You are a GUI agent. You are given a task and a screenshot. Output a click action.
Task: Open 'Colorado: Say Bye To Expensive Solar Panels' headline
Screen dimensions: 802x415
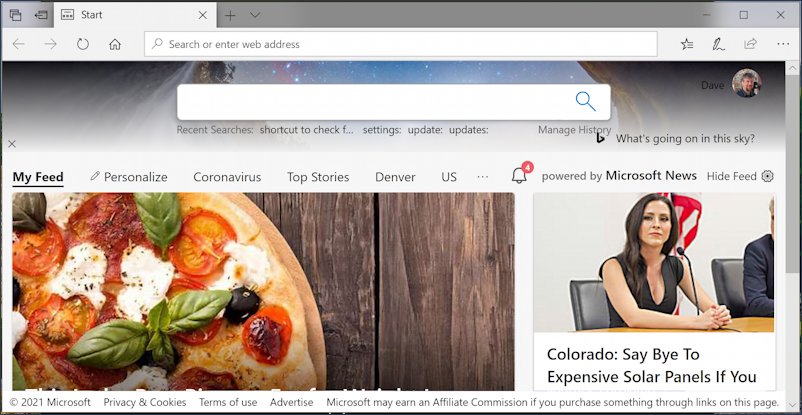coord(651,365)
